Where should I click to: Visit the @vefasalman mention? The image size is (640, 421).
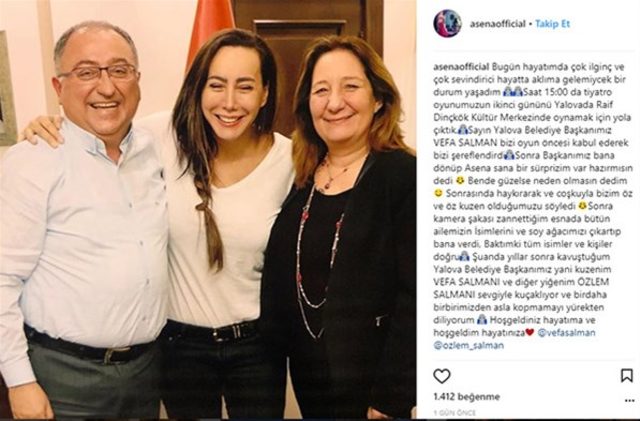[x=567, y=332]
